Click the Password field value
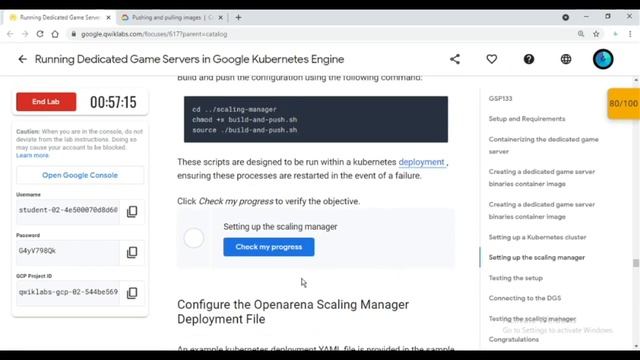The width and height of the screenshot is (640, 360). coord(68,251)
